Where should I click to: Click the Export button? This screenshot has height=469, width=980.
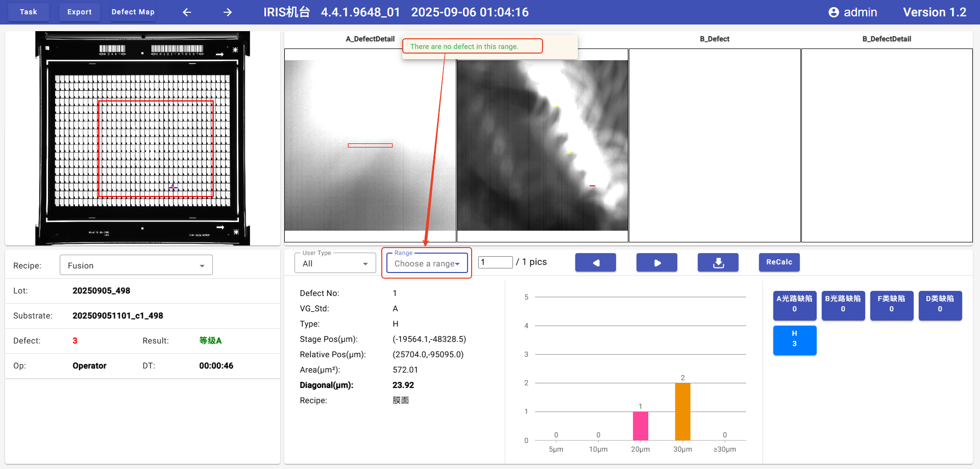(x=80, y=12)
